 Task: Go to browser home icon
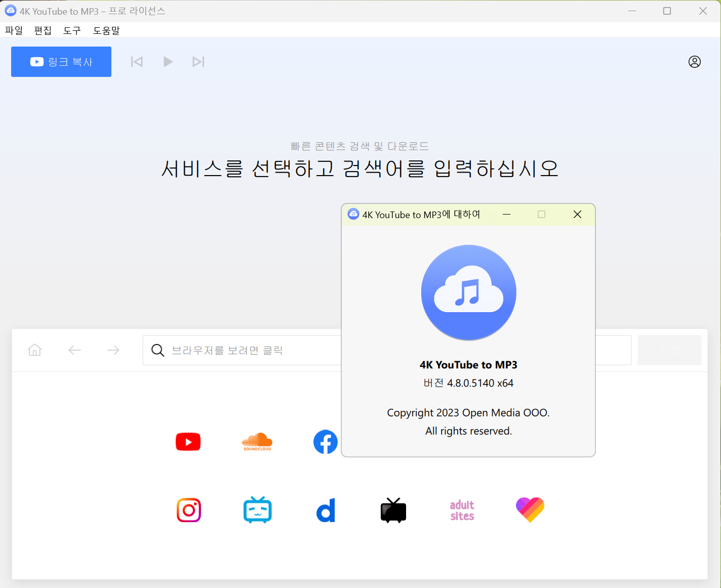click(34, 350)
